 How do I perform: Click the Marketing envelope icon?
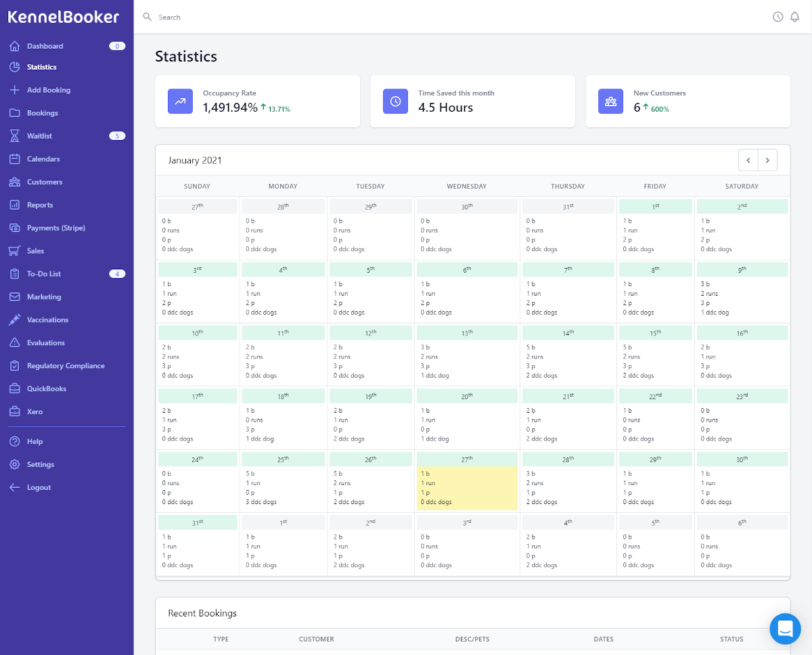click(x=14, y=297)
